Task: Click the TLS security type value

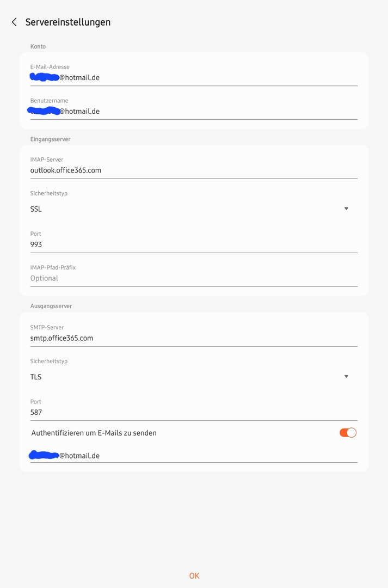Action: (36, 377)
